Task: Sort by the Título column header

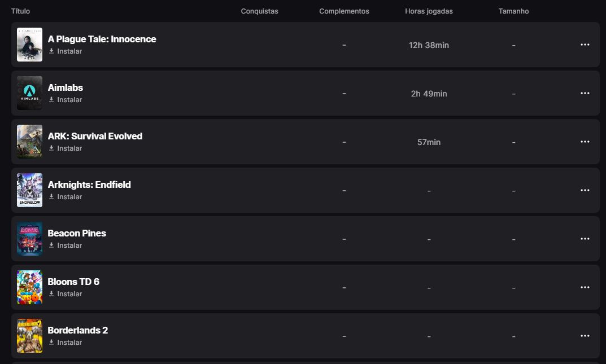Action: click(20, 11)
